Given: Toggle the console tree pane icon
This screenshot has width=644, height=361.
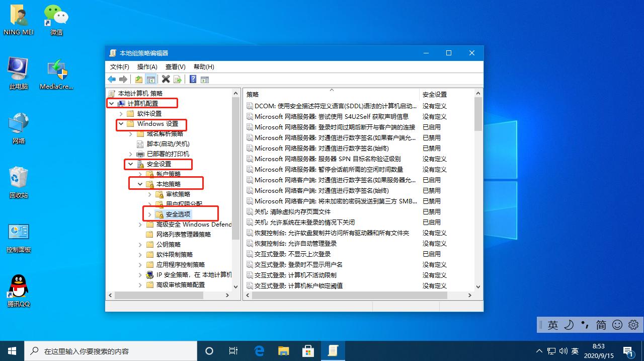Looking at the screenshot, I should click(151, 79).
